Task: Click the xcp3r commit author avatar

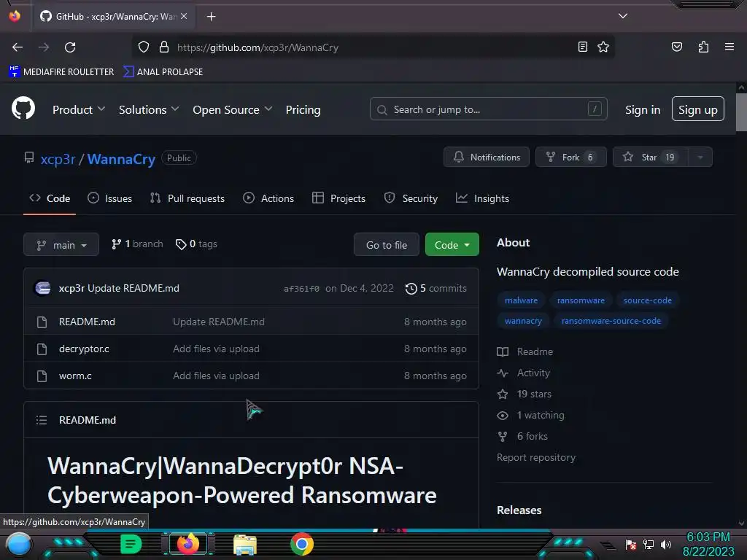Action: 43,288
